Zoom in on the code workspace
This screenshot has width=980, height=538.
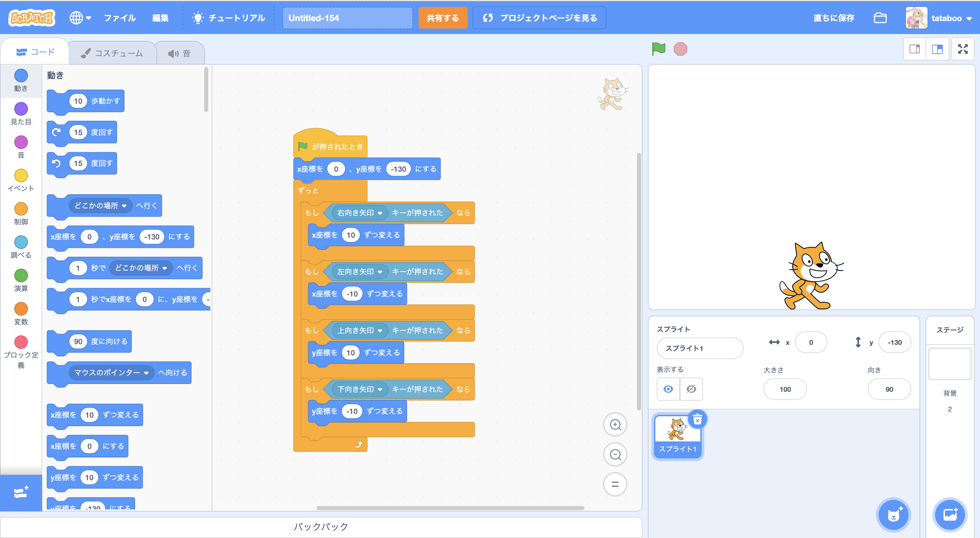[615, 424]
